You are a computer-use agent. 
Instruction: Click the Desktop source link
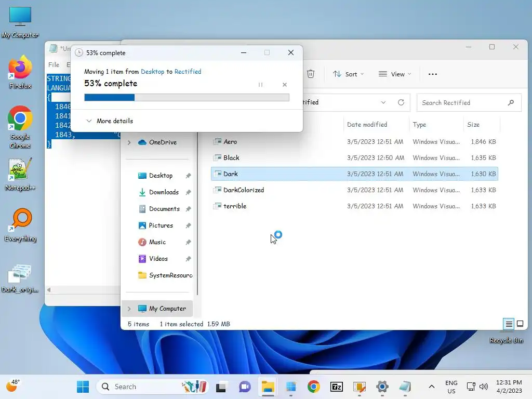[152, 72]
